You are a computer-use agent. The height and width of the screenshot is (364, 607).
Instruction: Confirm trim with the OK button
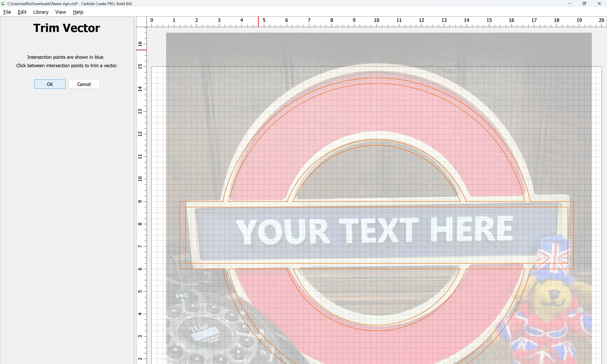click(50, 84)
